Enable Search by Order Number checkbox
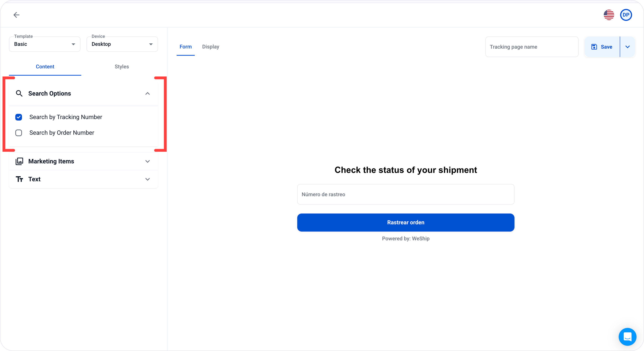This screenshot has width=644, height=351. pyautogui.click(x=19, y=133)
